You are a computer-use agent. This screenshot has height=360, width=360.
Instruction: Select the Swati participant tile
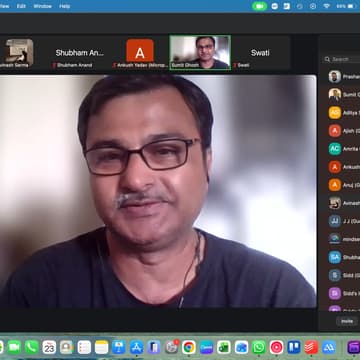point(260,53)
